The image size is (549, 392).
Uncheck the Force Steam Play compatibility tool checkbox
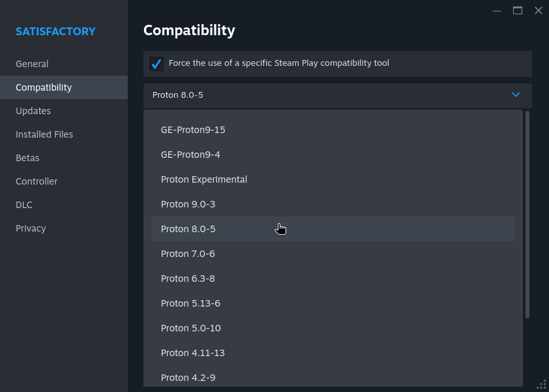coord(156,64)
